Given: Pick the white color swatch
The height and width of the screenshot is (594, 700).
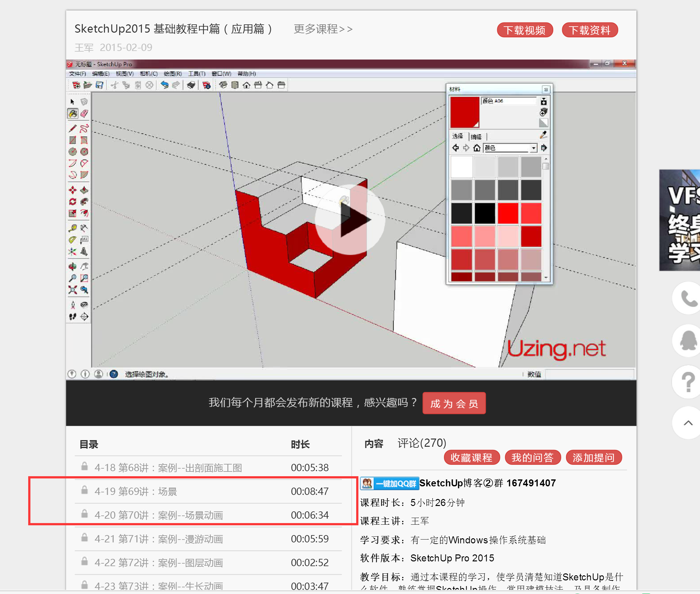Looking at the screenshot, I should click(461, 167).
